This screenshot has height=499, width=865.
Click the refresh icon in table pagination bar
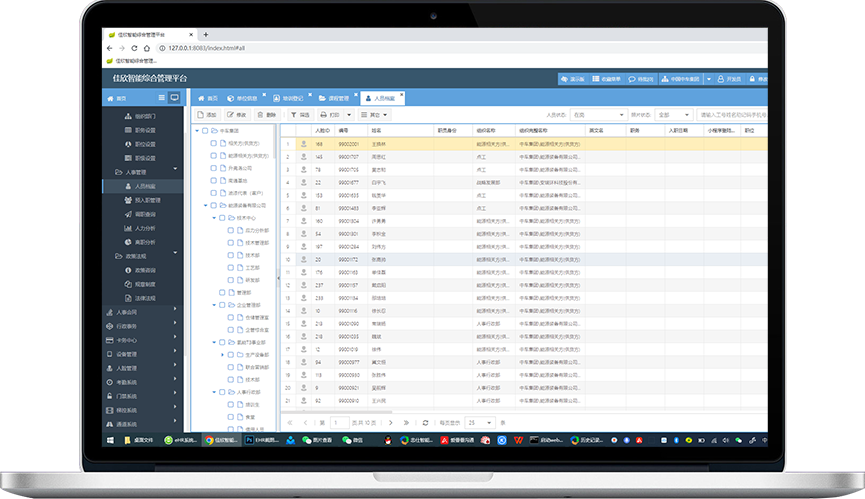(426, 423)
